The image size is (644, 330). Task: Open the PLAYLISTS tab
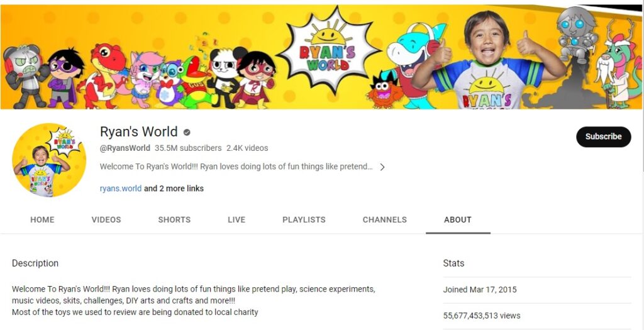(x=304, y=220)
